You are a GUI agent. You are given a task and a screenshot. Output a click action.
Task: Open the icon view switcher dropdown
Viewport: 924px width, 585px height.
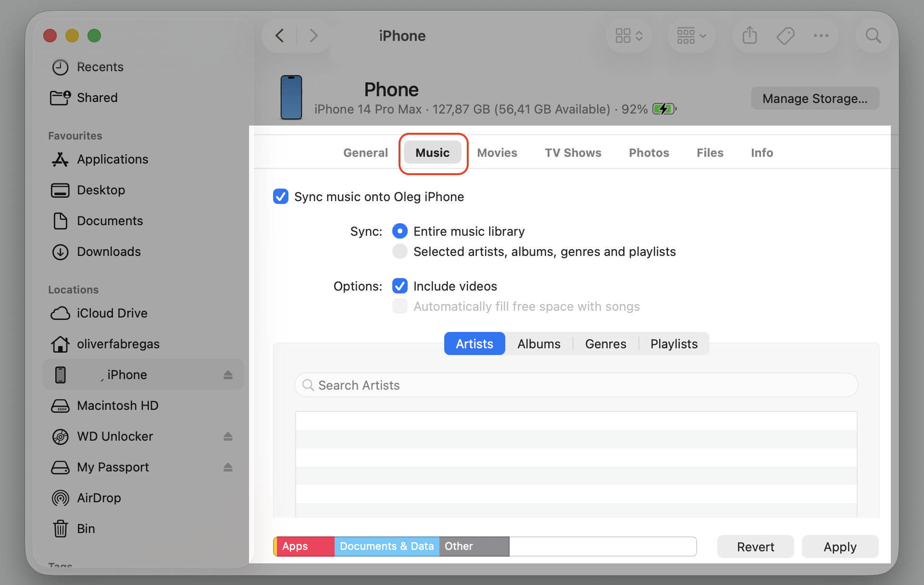(x=629, y=36)
